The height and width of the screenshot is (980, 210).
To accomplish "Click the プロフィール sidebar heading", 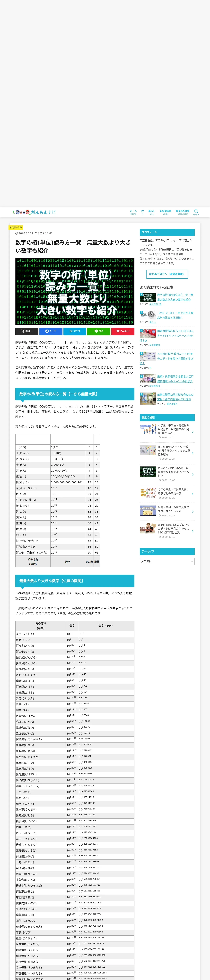I will click(167, 232).
